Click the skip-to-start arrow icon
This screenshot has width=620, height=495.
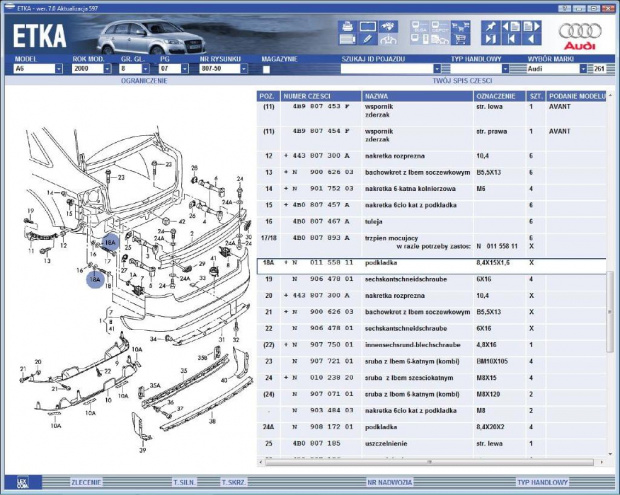click(511, 39)
